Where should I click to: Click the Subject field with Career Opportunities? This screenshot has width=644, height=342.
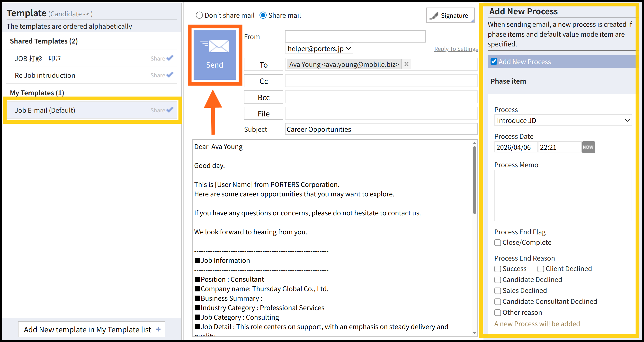pos(381,129)
